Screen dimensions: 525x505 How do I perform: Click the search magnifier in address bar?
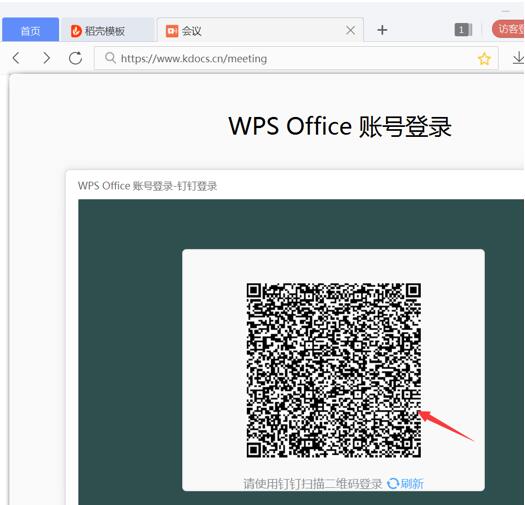pyautogui.click(x=110, y=58)
